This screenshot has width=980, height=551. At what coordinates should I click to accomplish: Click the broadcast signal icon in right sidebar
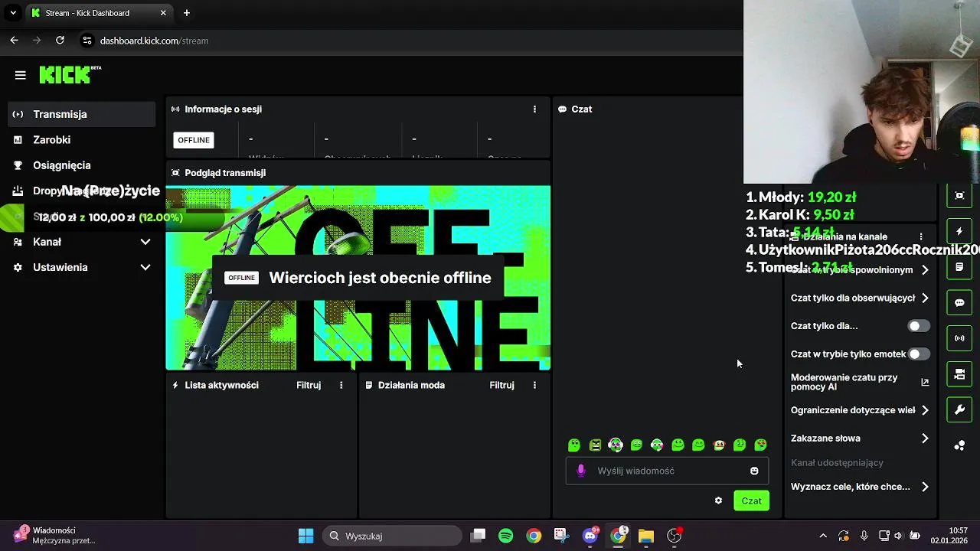pyautogui.click(x=959, y=338)
